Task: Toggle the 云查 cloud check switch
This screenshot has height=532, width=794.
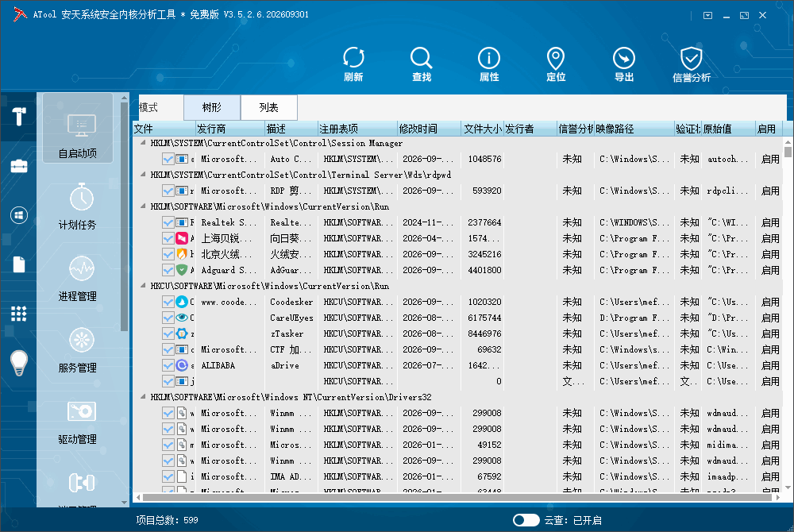Action: point(526,520)
